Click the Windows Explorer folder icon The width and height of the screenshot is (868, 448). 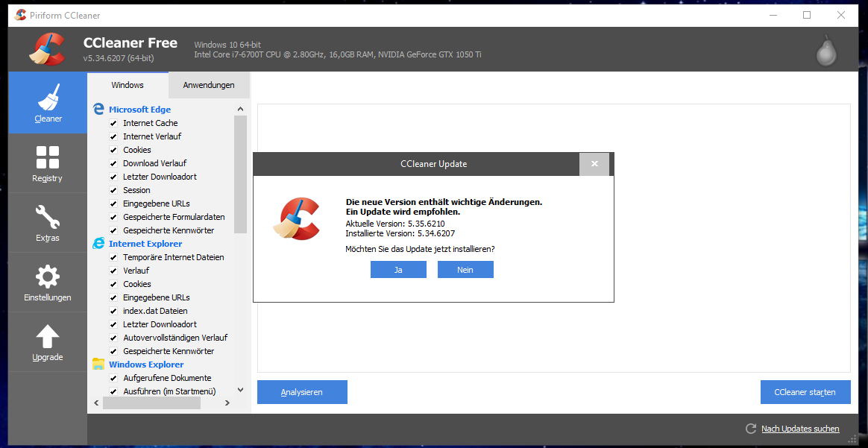(98, 364)
